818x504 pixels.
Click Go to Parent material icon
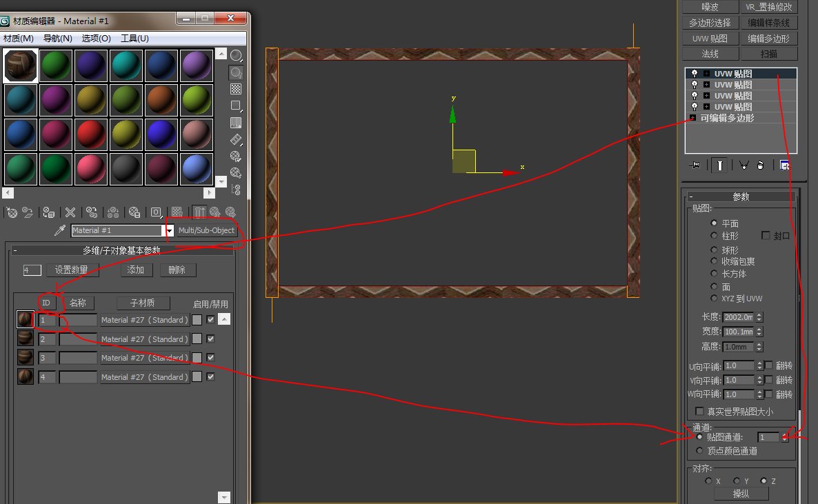click(x=215, y=212)
